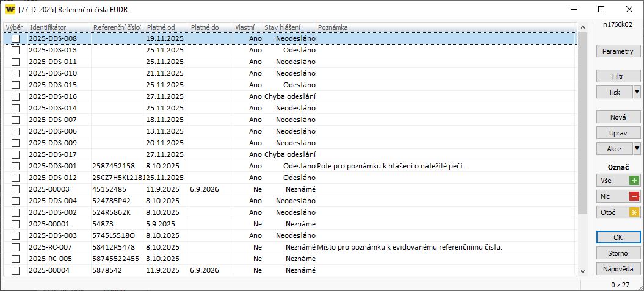Click green plus icon on Vše button
Viewport: 644px width, 291px height.
(x=634, y=181)
